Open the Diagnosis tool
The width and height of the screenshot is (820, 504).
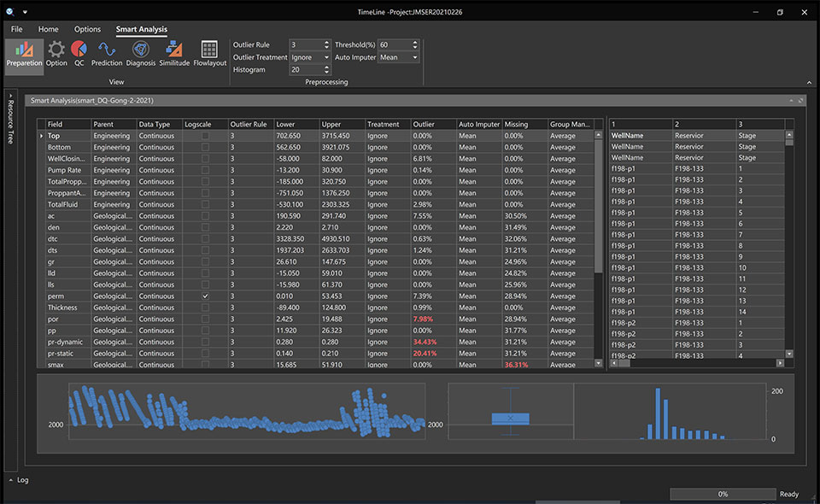(x=141, y=55)
